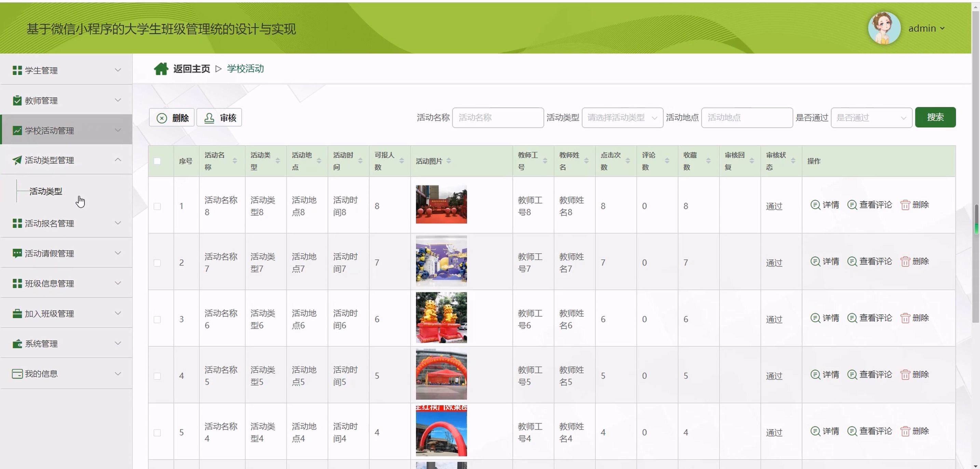Click the 学生管理 grid icon
The width and height of the screenshot is (980, 469).
tap(17, 70)
